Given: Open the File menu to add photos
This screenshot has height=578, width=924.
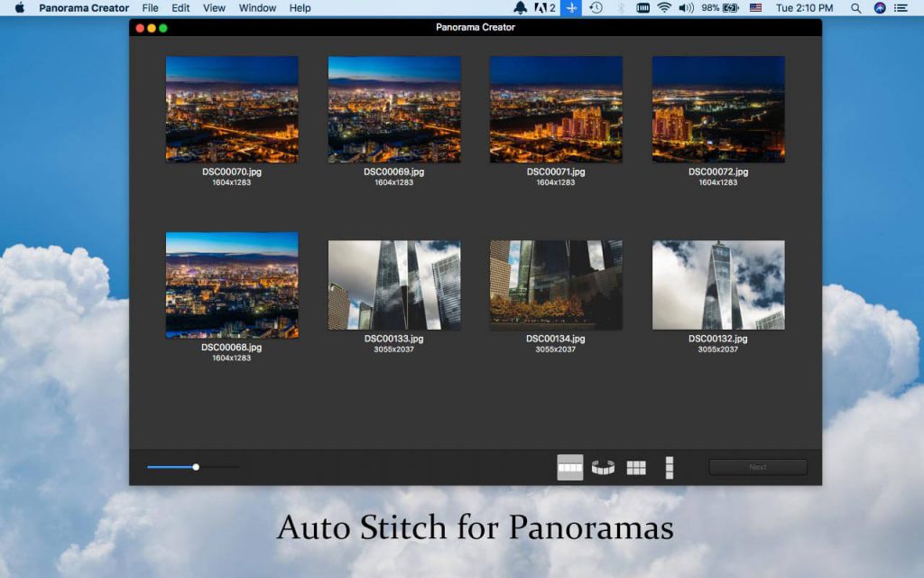Looking at the screenshot, I should pyautogui.click(x=150, y=8).
